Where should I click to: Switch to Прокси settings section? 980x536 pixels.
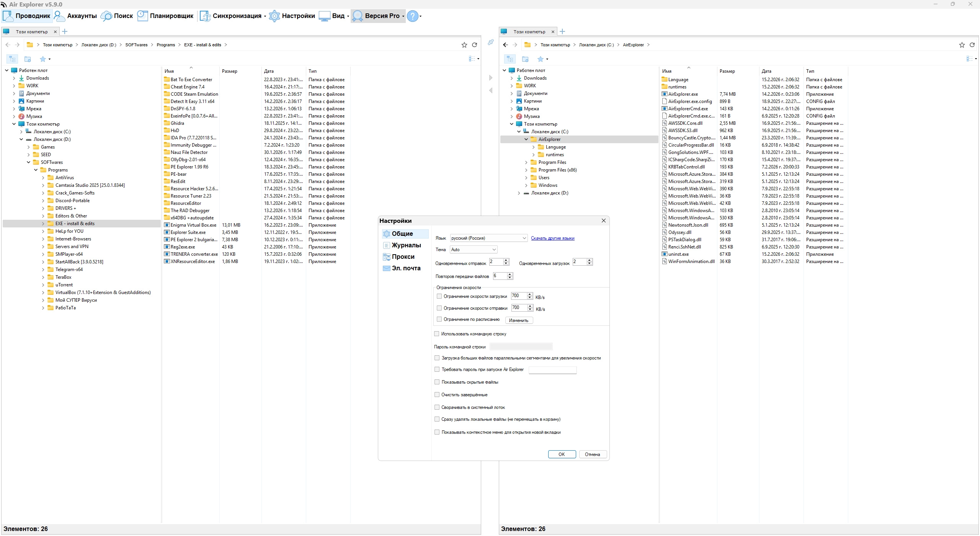(x=403, y=257)
